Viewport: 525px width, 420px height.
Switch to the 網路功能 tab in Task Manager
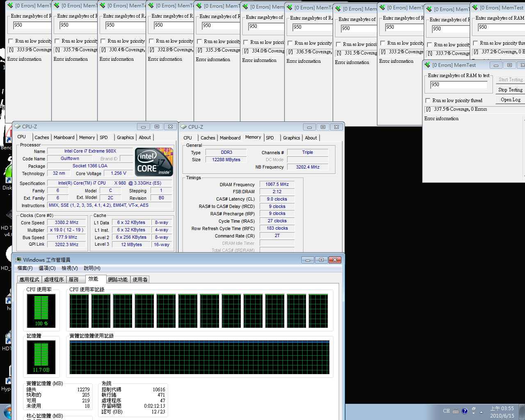(x=118, y=279)
